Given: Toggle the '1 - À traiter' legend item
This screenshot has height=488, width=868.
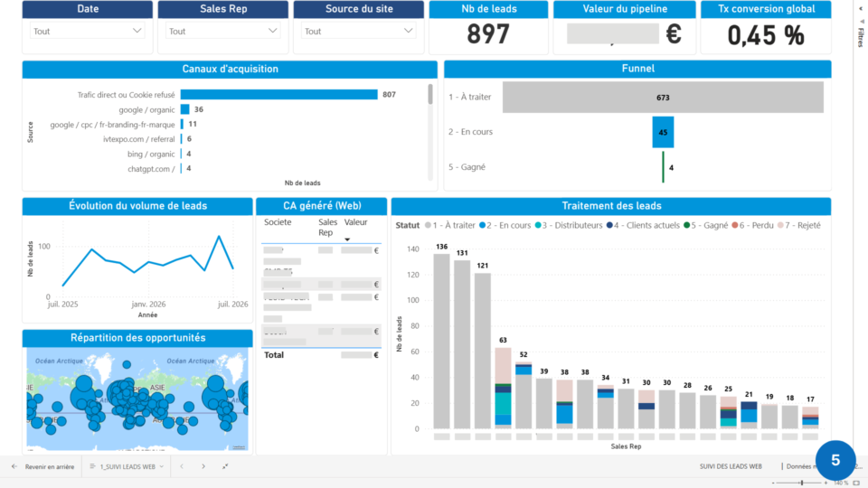Looking at the screenshot, I should 449,225.
